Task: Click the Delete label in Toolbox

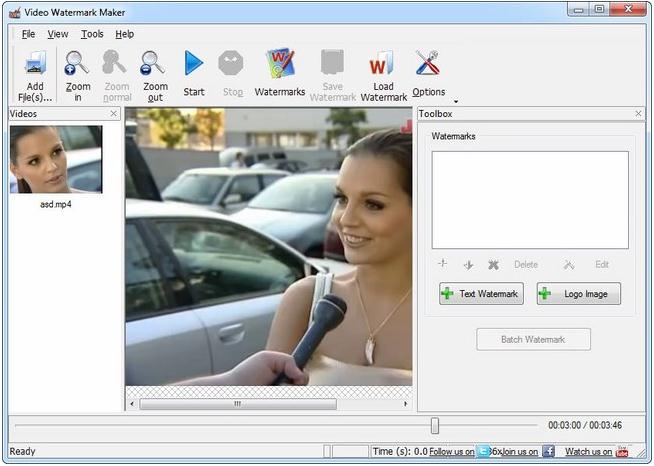Action: (x=526, y=264)
